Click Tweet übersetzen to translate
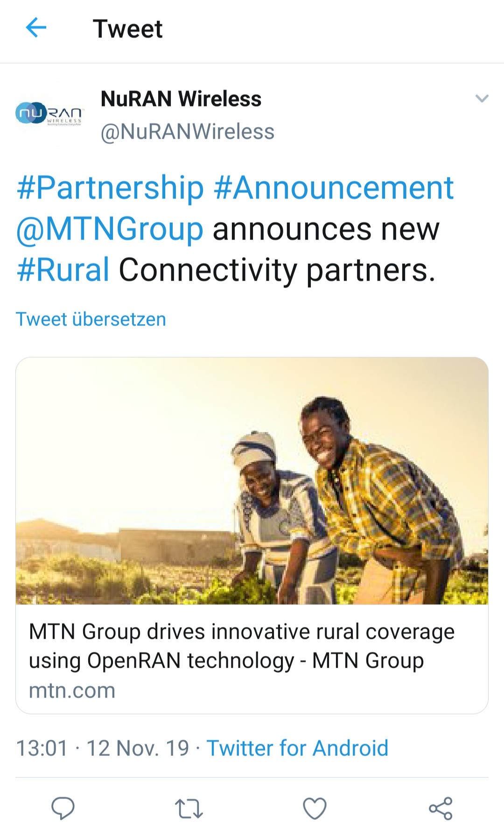This screenshot has height=839, width=504. (91, 319)
